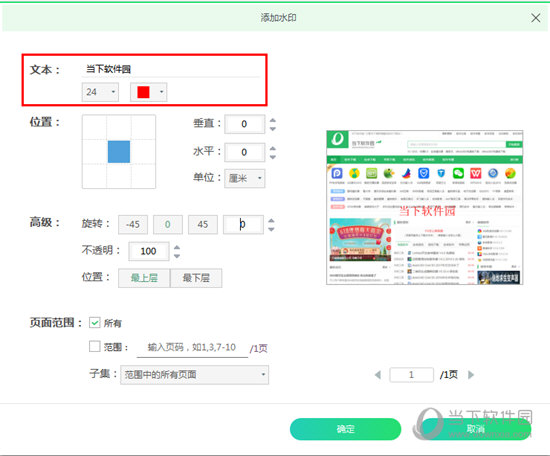
Task: Decrease the custom rotation value
Action: coord(271,229)
